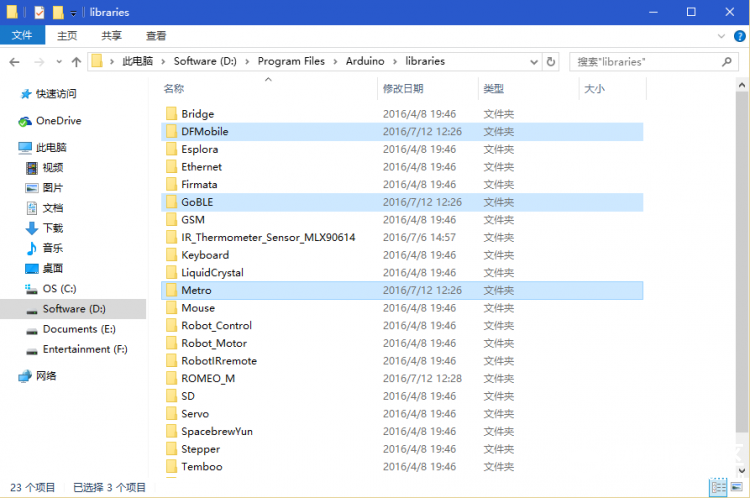Select the Esplora folder icon
750x498 pixels.
pos(171,149)
